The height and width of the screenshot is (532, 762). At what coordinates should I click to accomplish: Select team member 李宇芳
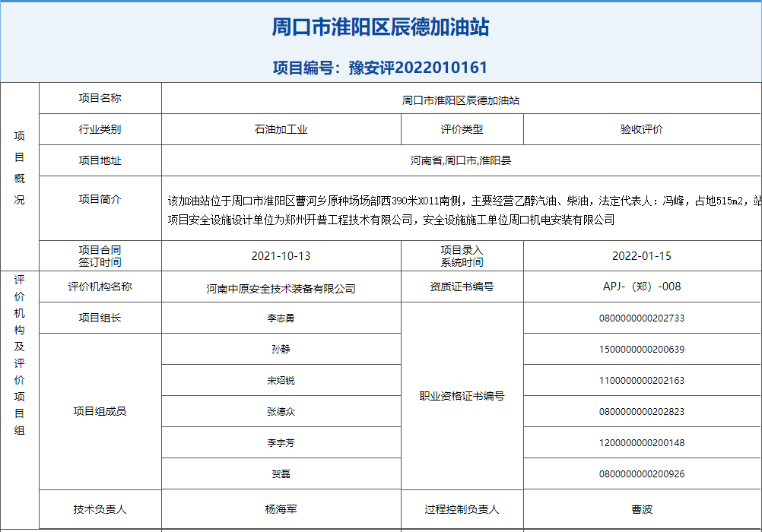point(281,442)
